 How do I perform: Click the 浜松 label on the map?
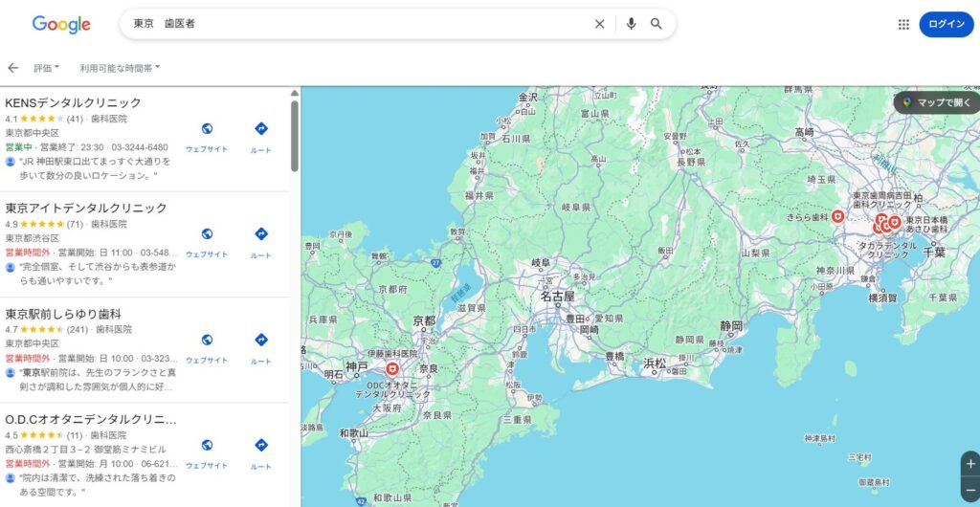coord(655,364)
